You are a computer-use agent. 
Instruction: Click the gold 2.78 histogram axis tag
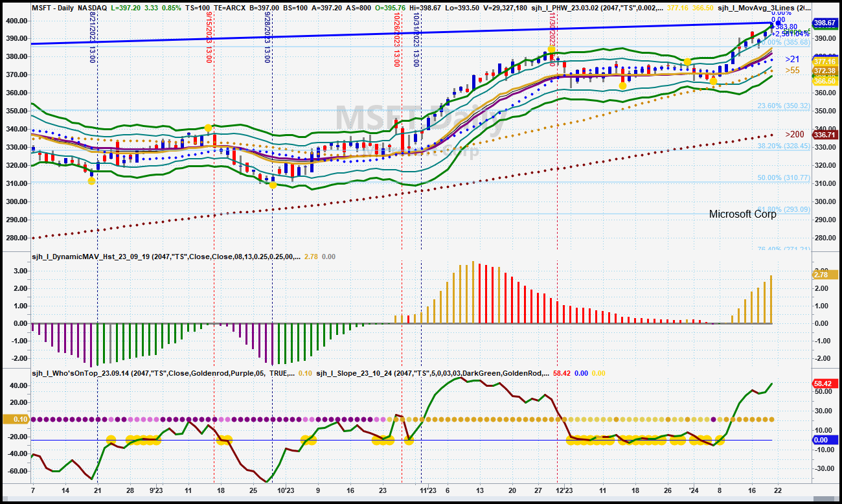[x=825, y=275]
